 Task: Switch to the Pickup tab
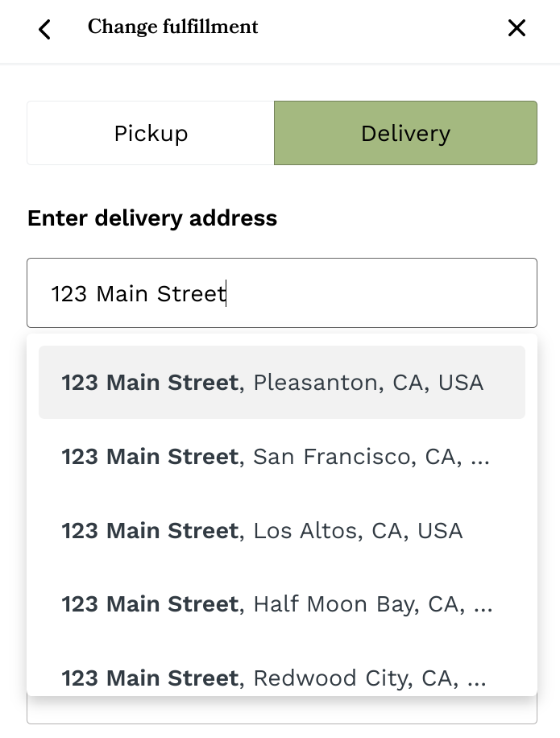pos(151,133)
